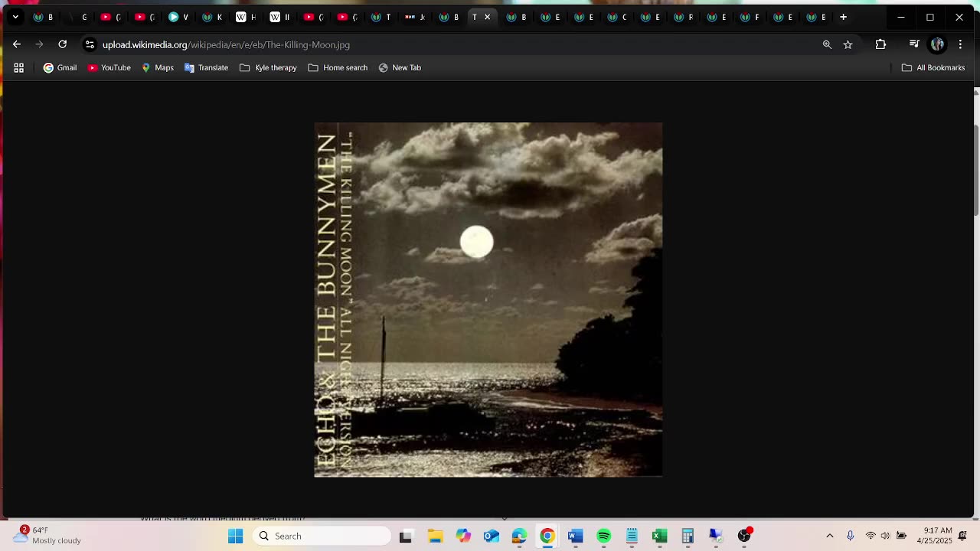Open volume control in system tray

[885, 536]
